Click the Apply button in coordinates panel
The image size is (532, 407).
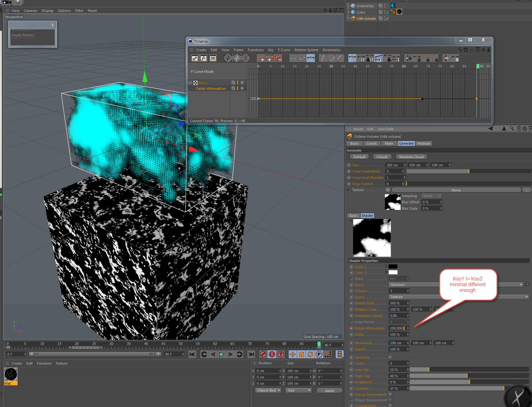click(329, 391)
